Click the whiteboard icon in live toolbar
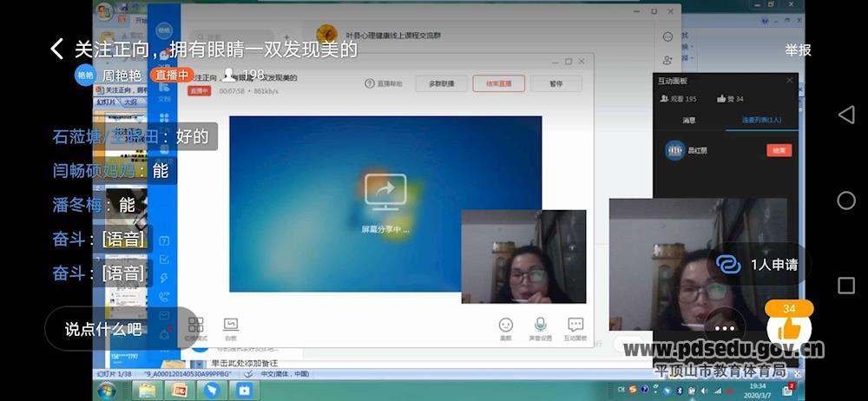The width and height of the screenshot is (868, 401). tap(230, 327)
